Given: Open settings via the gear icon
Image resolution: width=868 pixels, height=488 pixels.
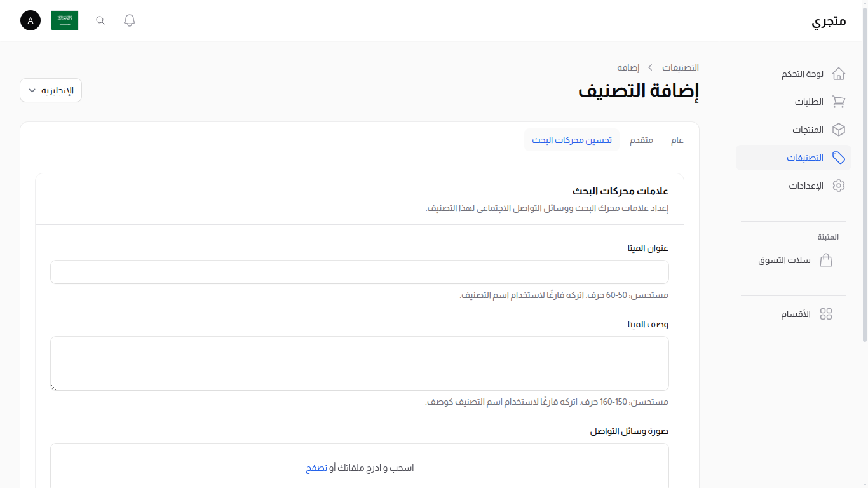Looking at the screenshot, I should coord(839,185).
